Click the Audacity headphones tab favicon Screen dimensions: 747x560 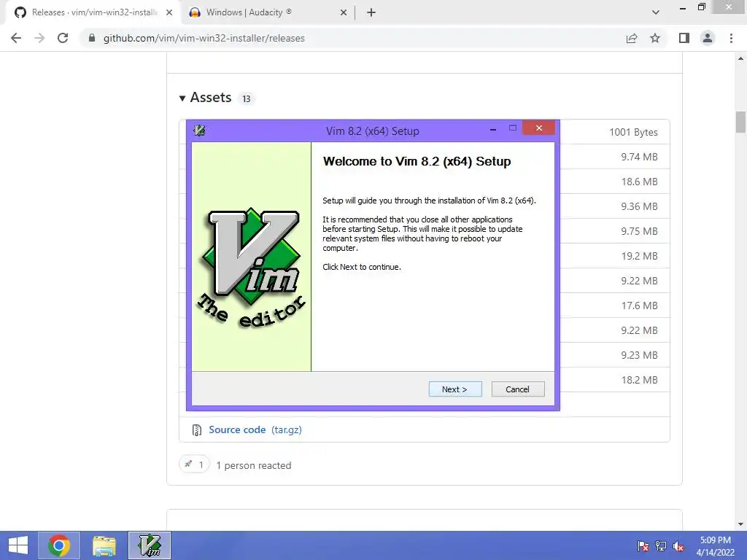195,12
